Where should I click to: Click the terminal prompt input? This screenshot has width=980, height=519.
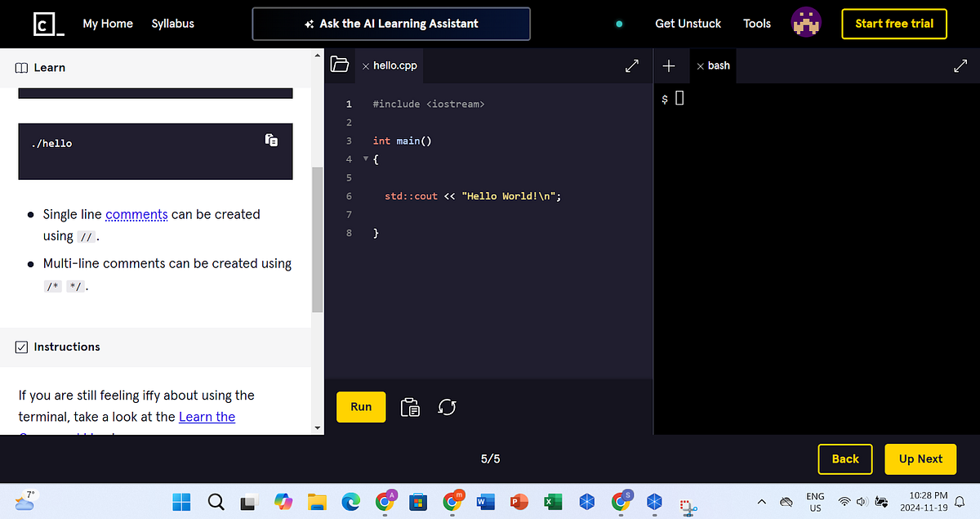click(679, 99)
